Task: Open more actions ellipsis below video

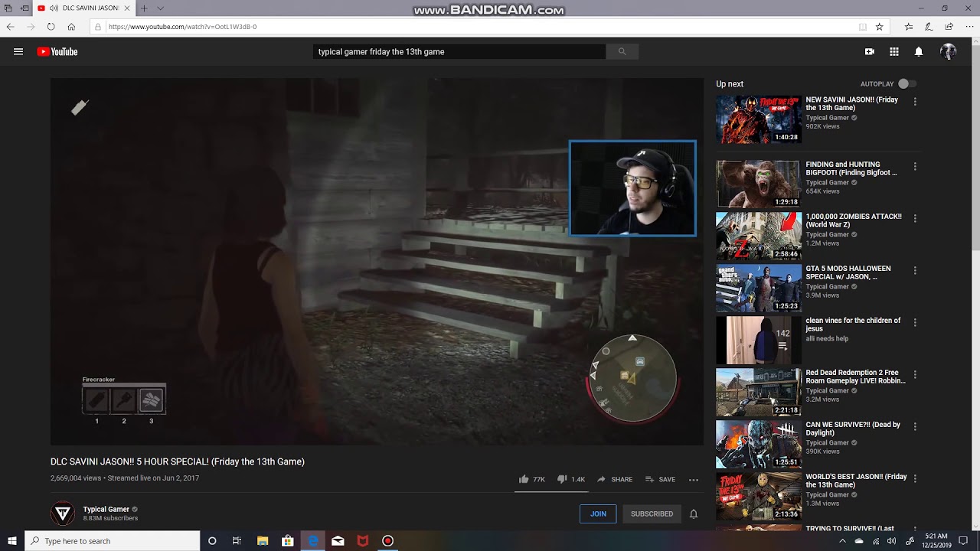Action: [x=694, y=480]
